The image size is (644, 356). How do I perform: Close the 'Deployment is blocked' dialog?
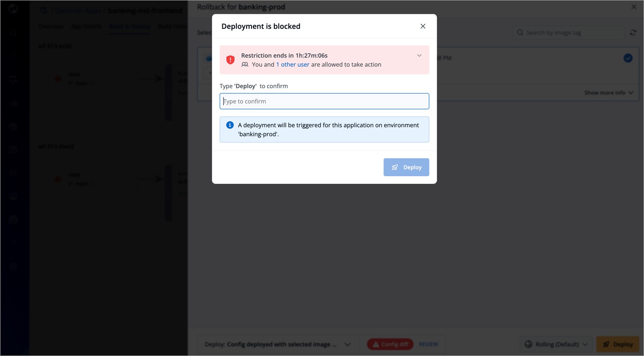tap(423, 26)
